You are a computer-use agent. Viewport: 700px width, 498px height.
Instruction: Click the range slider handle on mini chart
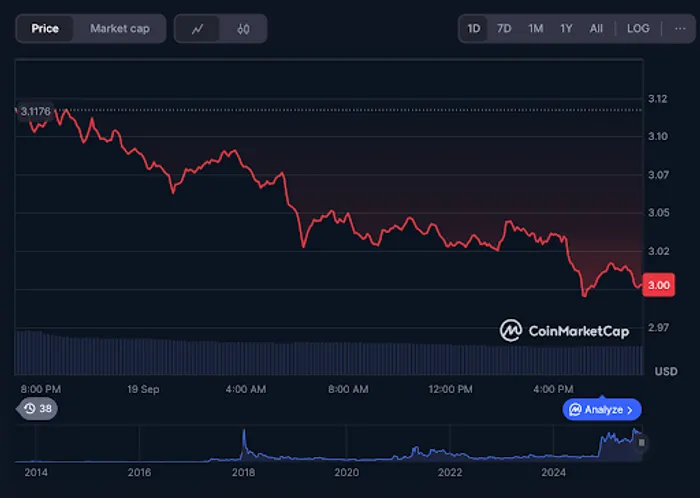coord(642,442)
